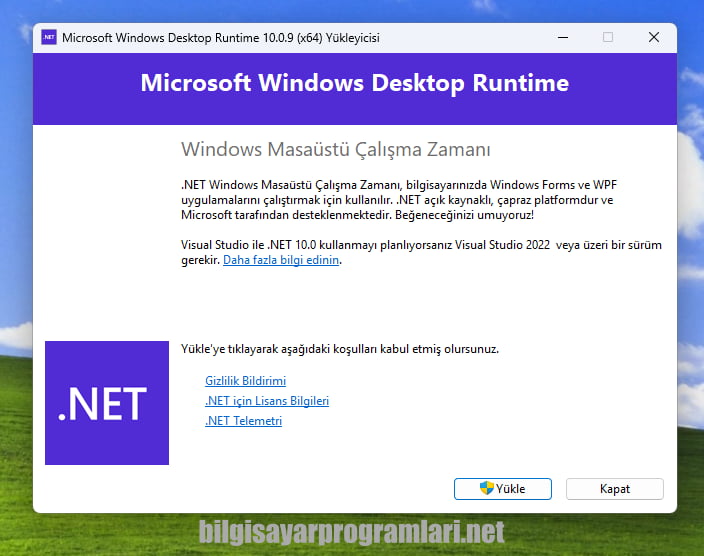Image resolution: width=704 pixels, height=556 pixels.
Task: Click the large .NET logo image
Action: tap(107, 403)
